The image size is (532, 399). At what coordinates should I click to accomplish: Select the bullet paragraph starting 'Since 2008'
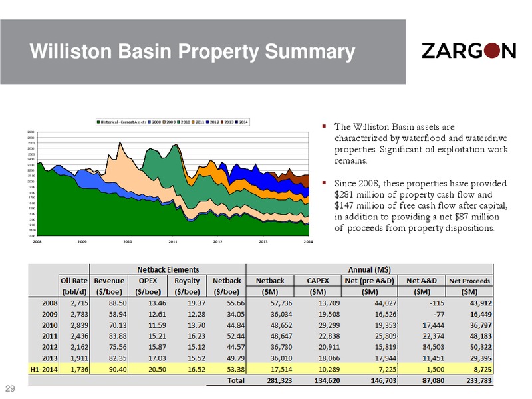[421, 205]
